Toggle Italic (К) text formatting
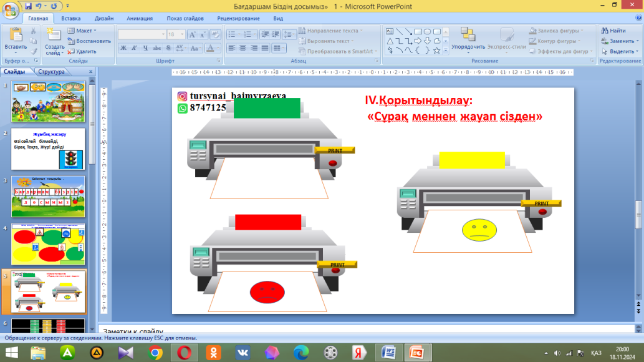This screenshot has height=362, width=644. 133,48
